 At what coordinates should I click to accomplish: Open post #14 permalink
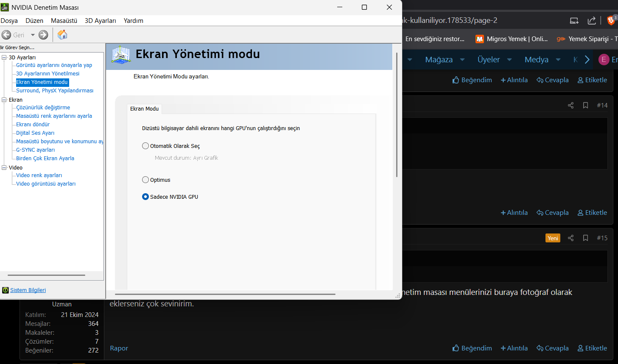coord(602,106)
